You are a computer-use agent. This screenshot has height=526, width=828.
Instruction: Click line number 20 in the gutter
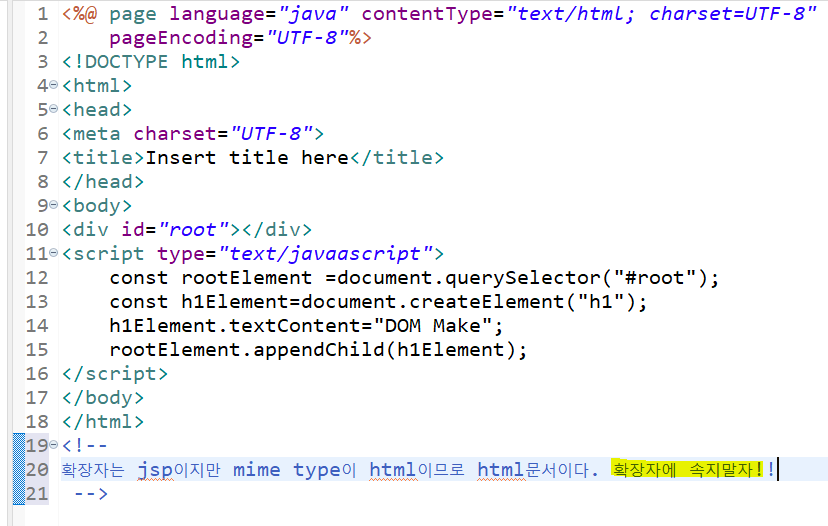37,469
